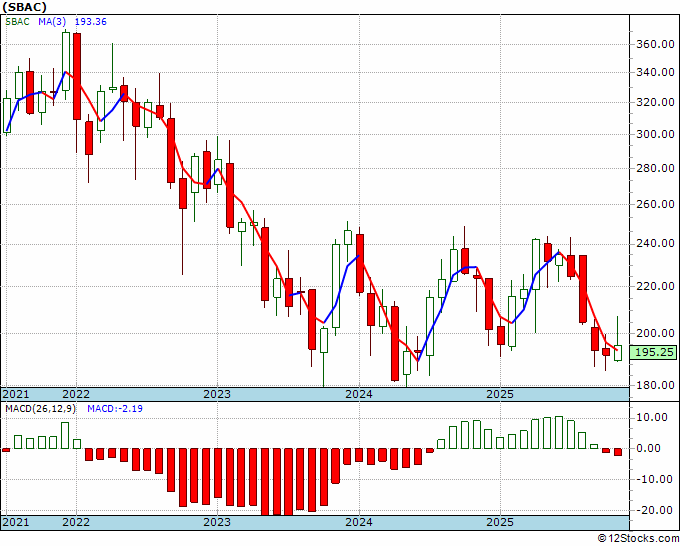Click 2022 on the MACD panel timeline
Image resolution: width=680 pixels, height=546 pixels.
[x=76, y=522]
